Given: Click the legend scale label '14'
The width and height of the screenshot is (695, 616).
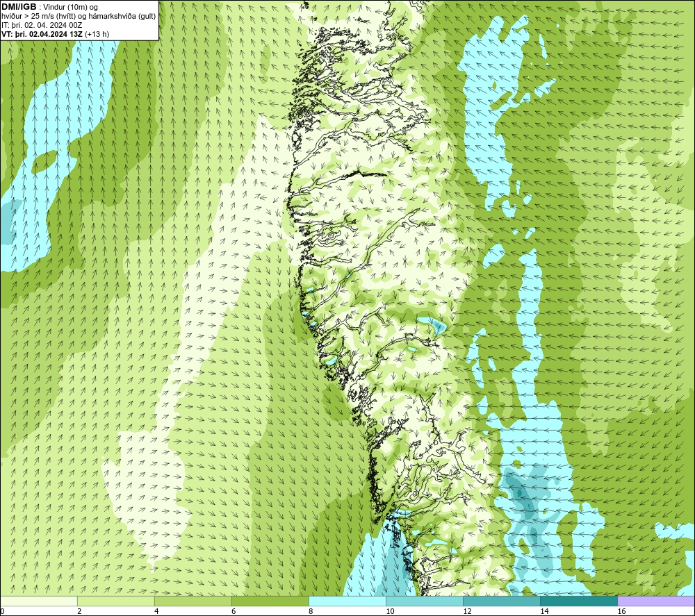Looking at the screenshot, I should [544, 611].
